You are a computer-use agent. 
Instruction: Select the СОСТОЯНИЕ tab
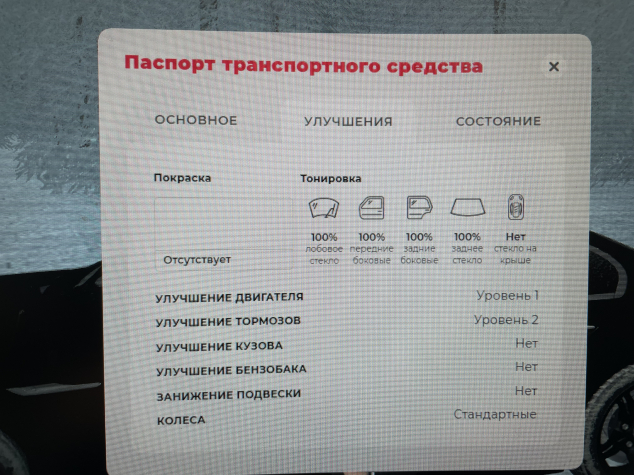[498, 121]
